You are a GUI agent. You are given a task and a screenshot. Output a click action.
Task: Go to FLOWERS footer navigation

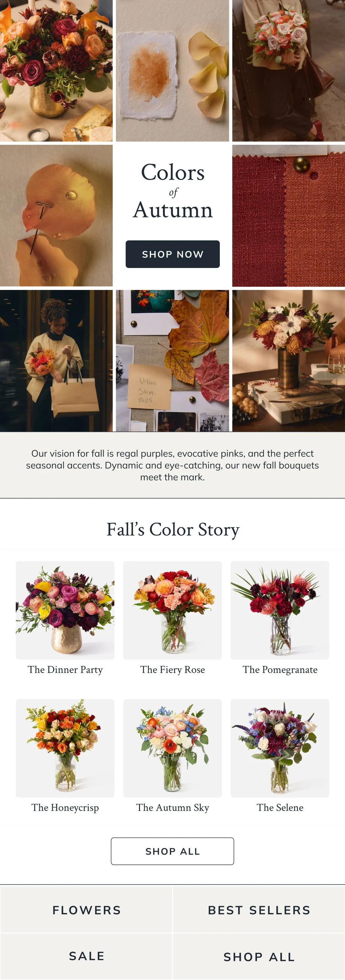click(86, 910)
